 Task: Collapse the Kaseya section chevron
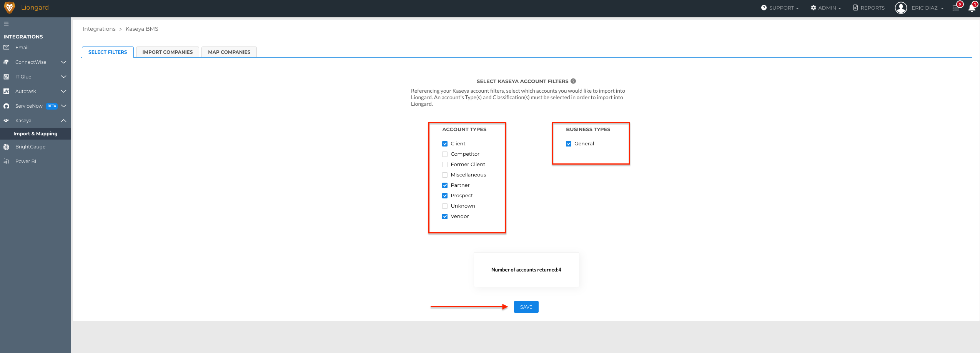[64, 120]
